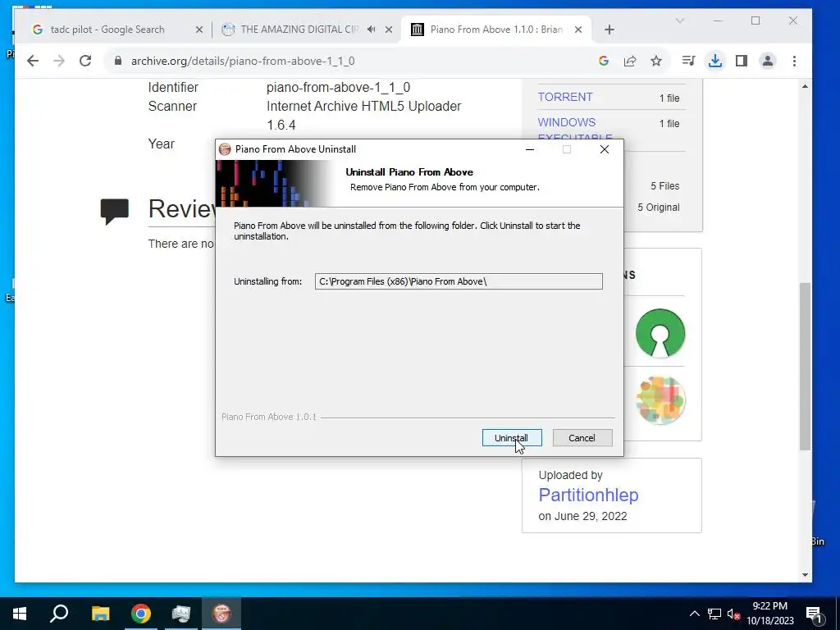Minimize the Piano From Above Uninstall dialog
840x630 pixels.
pos(530,149)
